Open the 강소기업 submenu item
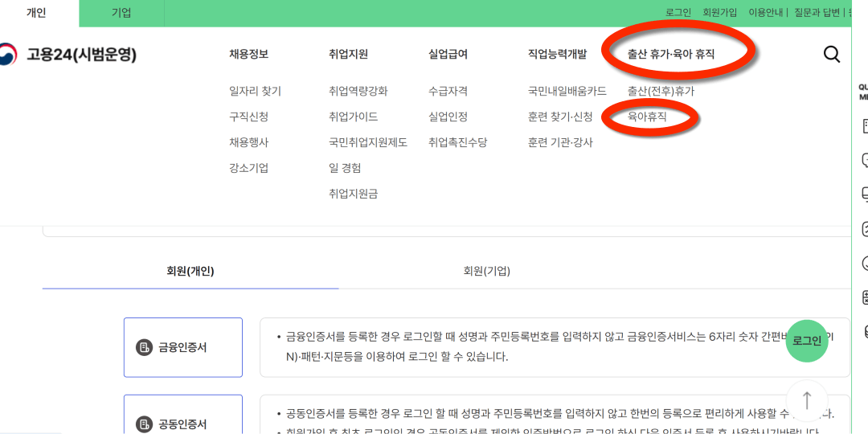 coord(248,168)
